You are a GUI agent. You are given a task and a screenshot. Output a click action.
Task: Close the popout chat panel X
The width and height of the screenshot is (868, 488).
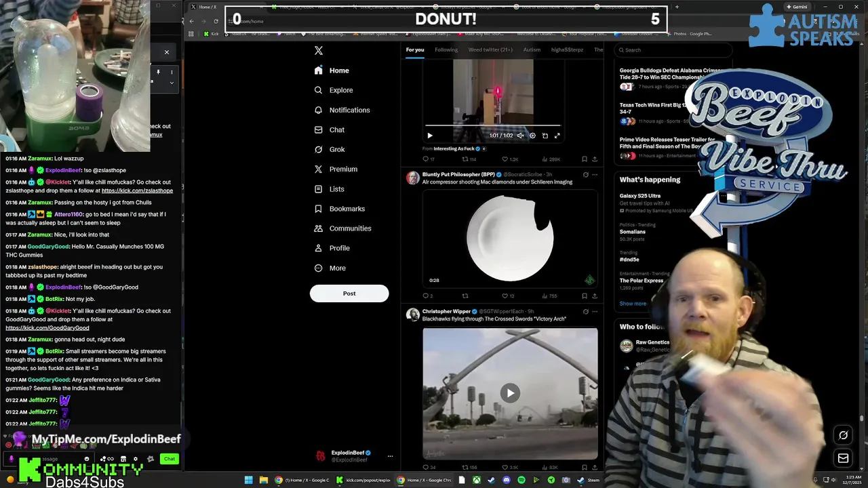tap(166, 52)
